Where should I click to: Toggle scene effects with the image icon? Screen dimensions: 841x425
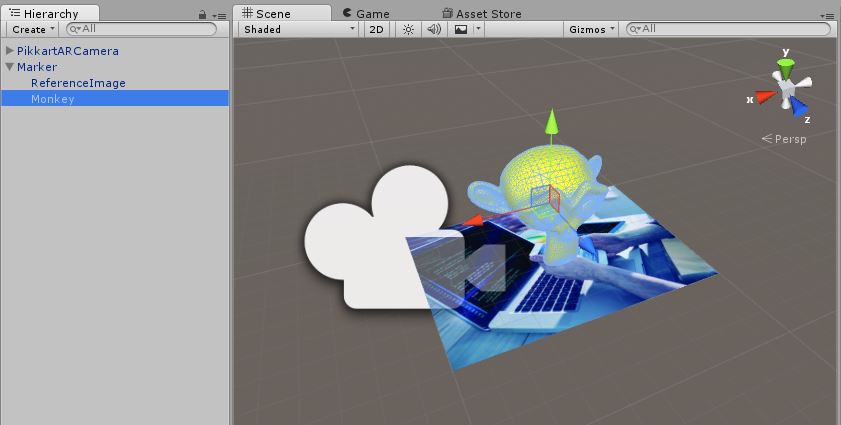[x=461, y=30]
